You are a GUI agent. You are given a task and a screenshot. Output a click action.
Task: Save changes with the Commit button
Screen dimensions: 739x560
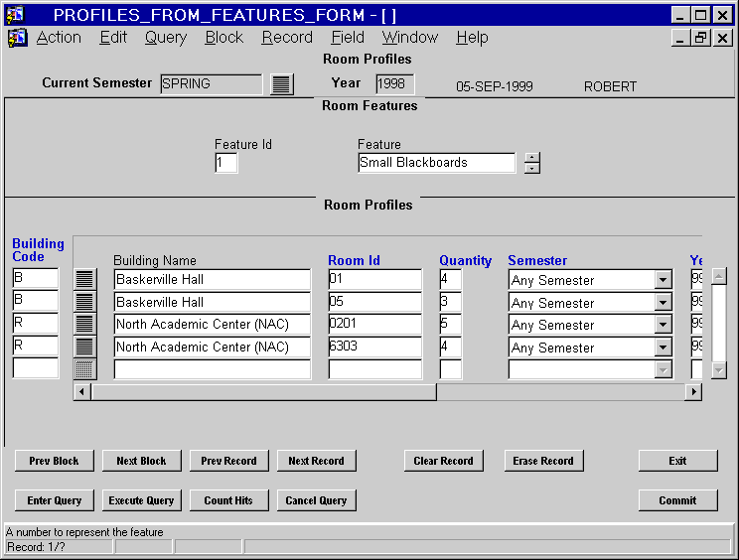pyautogui.click(x=677, y=500)
